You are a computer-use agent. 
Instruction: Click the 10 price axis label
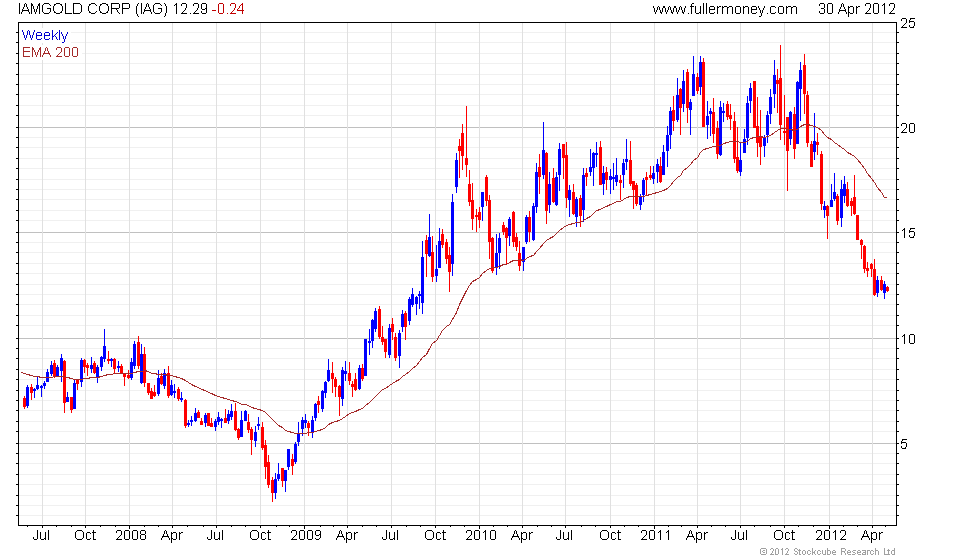coord(908,339)
